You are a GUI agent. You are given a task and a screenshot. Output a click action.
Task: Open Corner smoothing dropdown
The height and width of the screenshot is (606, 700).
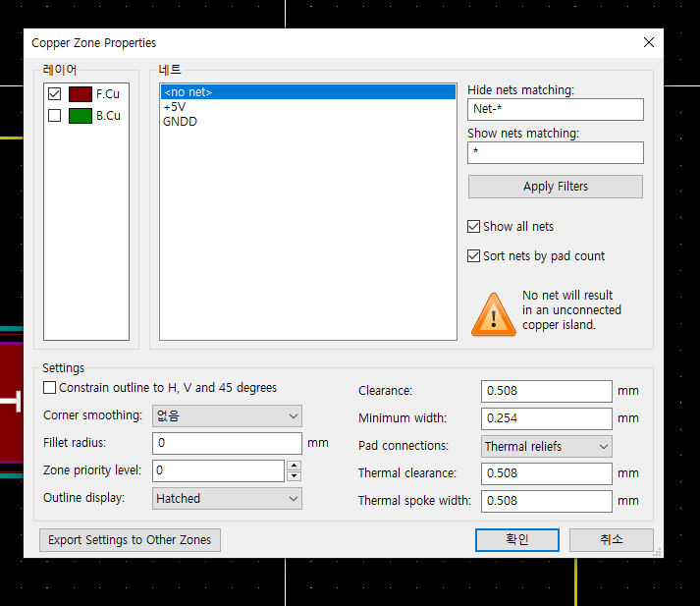click(227, 415)
